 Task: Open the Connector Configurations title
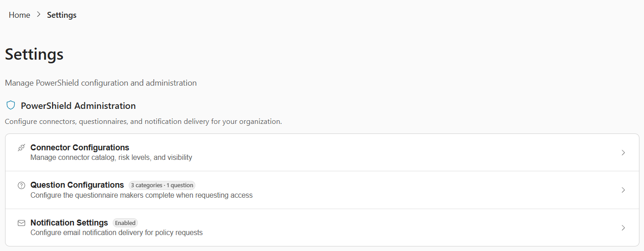80,148
